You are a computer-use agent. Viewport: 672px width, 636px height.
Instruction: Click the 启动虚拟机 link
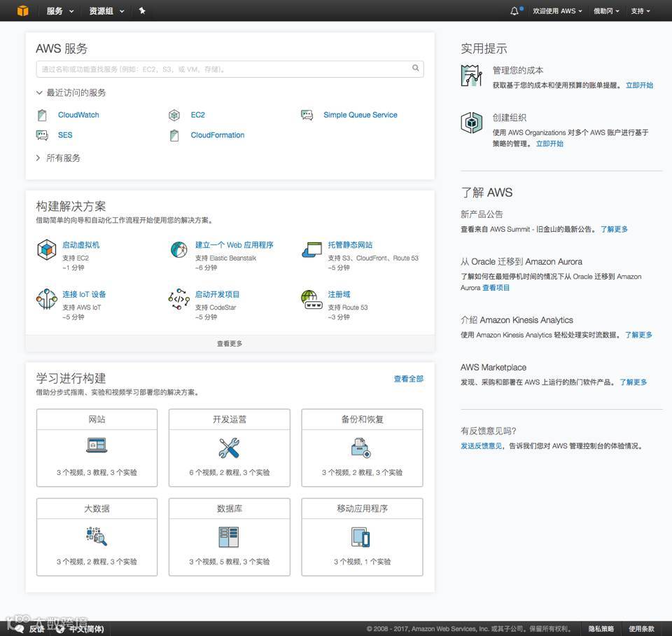pos(81,245)
